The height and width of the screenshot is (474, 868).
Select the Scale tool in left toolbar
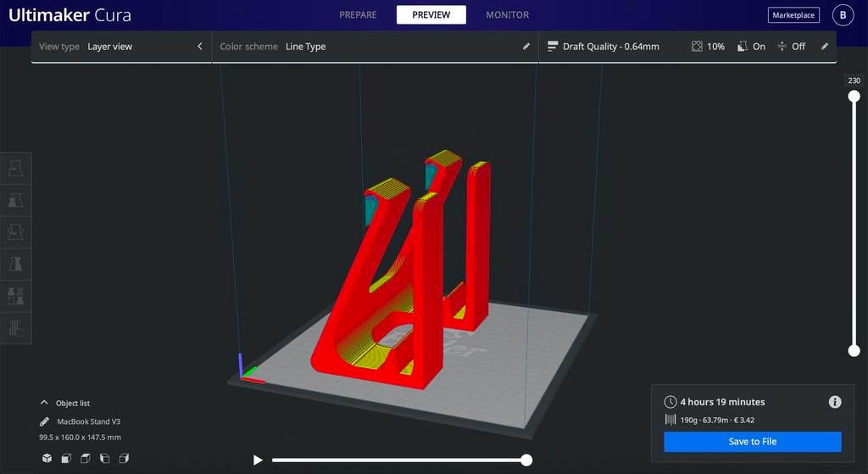point(15,200)
